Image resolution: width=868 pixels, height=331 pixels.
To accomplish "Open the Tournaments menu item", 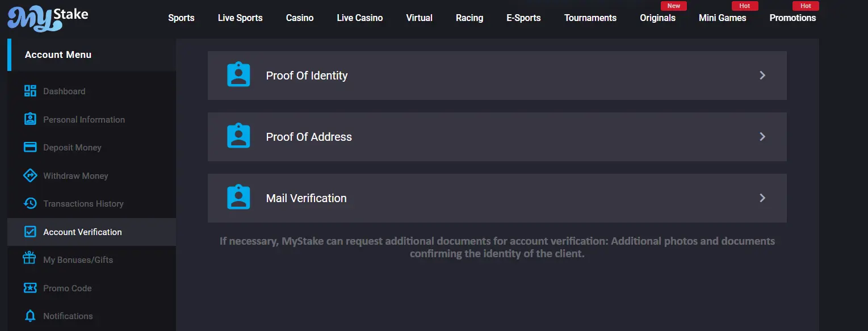I will pos(590,18).
